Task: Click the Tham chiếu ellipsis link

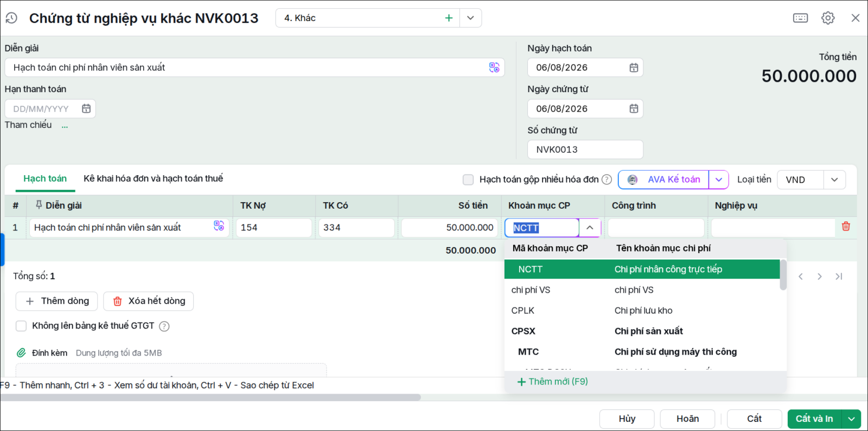Action: point(65,126)
